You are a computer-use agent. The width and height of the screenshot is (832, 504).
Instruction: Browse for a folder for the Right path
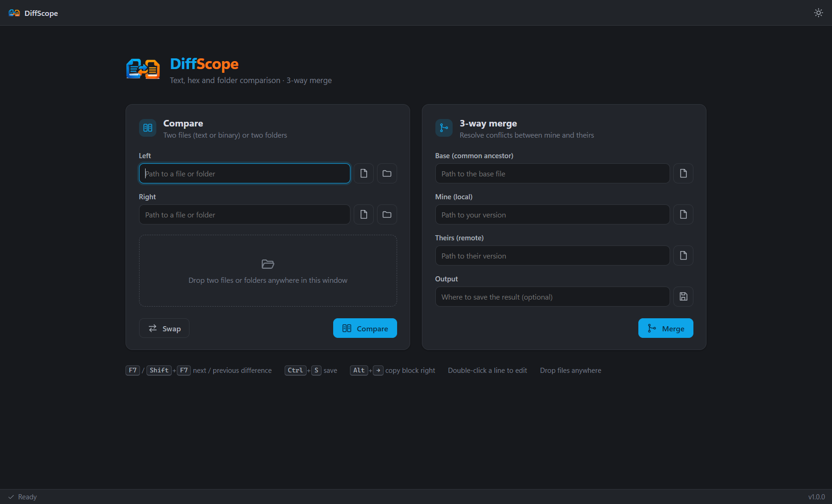tap(387, 215)
